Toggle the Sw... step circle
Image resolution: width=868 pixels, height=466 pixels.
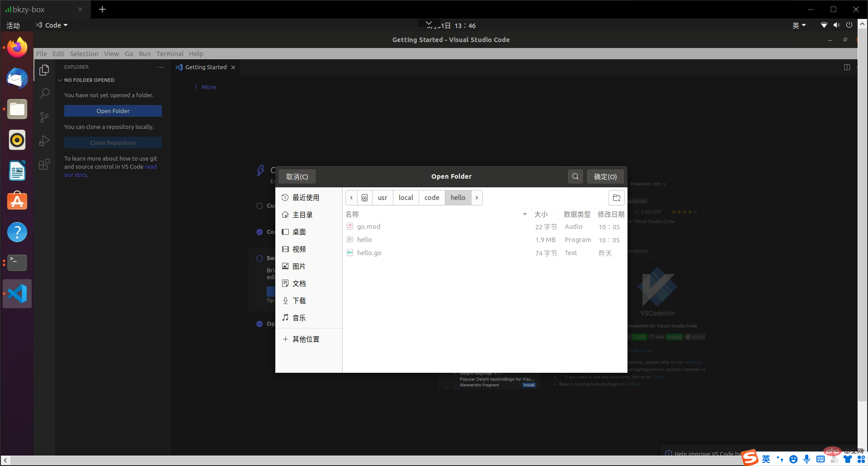tap(259, 258)
